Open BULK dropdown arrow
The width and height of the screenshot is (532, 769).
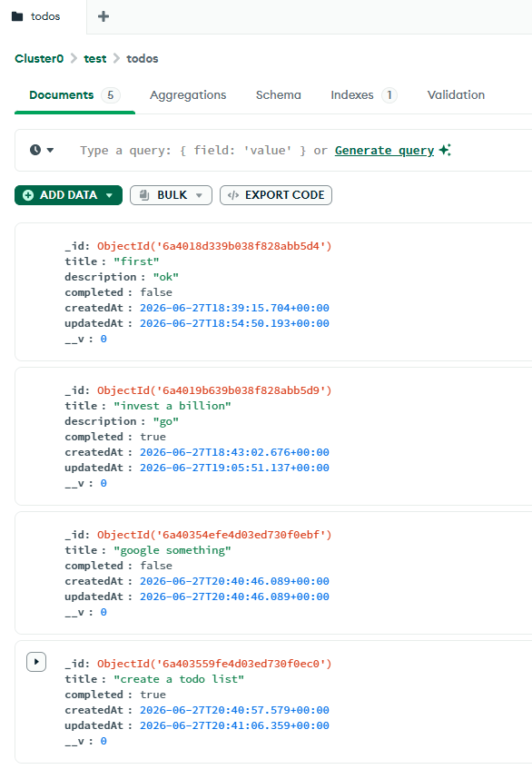tap(199, 195)
